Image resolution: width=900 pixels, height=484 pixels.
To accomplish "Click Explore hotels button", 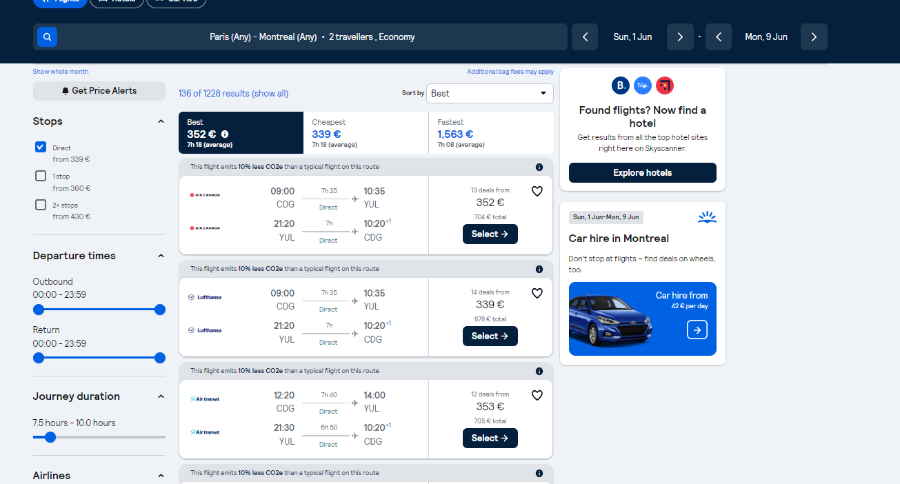I will coord(642,173).
